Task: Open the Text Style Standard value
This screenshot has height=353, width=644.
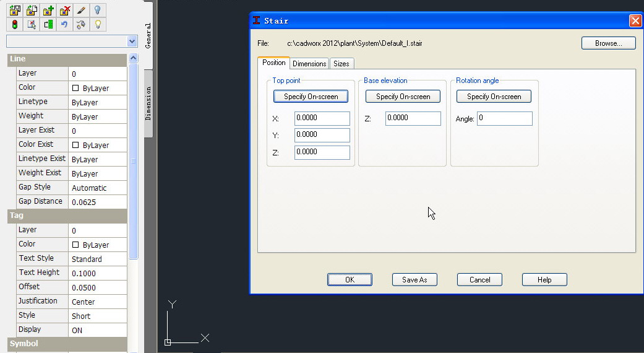Action: (97, 259)
